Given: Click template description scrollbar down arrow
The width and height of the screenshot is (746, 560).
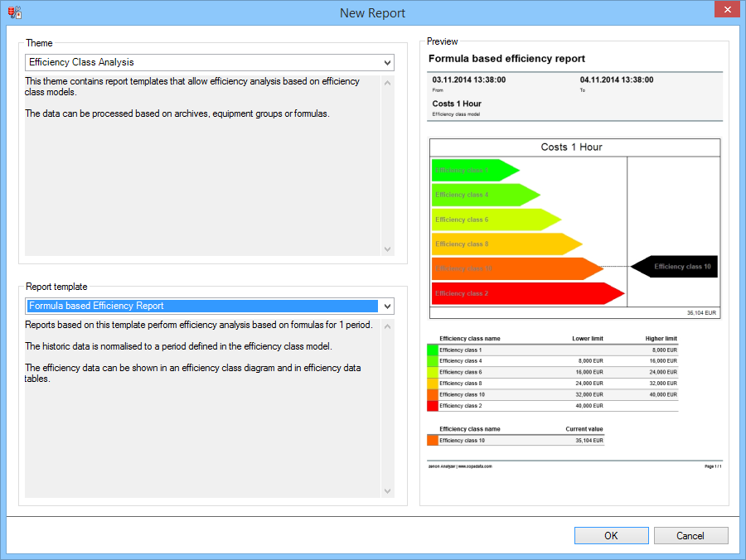Looking at the screenshot, I should pyautogui.click(x=387, y=491).
